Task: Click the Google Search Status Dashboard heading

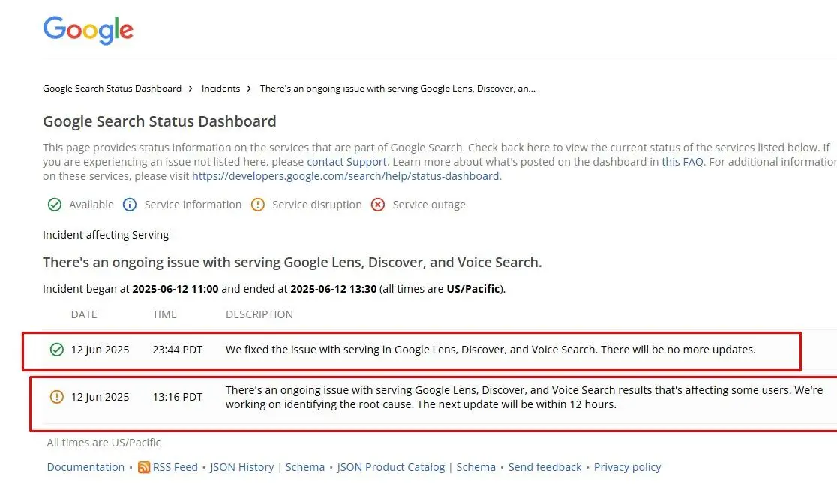Action: pyautogui.click(x=160, y=121)
